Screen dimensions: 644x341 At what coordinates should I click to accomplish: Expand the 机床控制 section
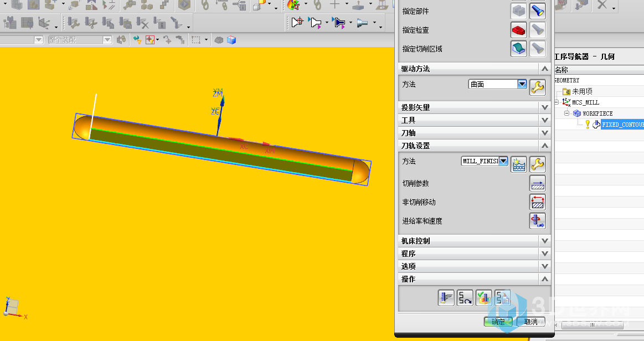point(545,241)
